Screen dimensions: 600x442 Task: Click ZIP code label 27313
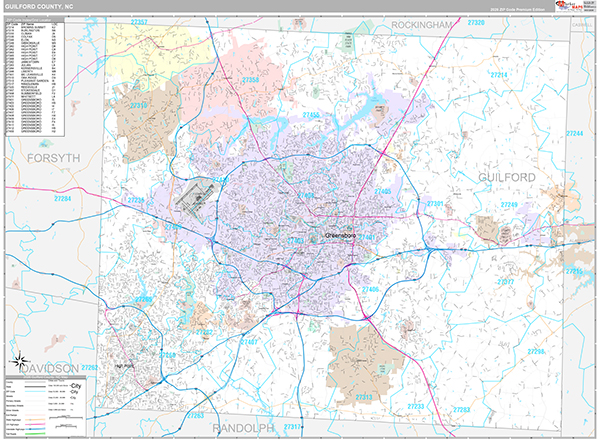click(364, 397)
